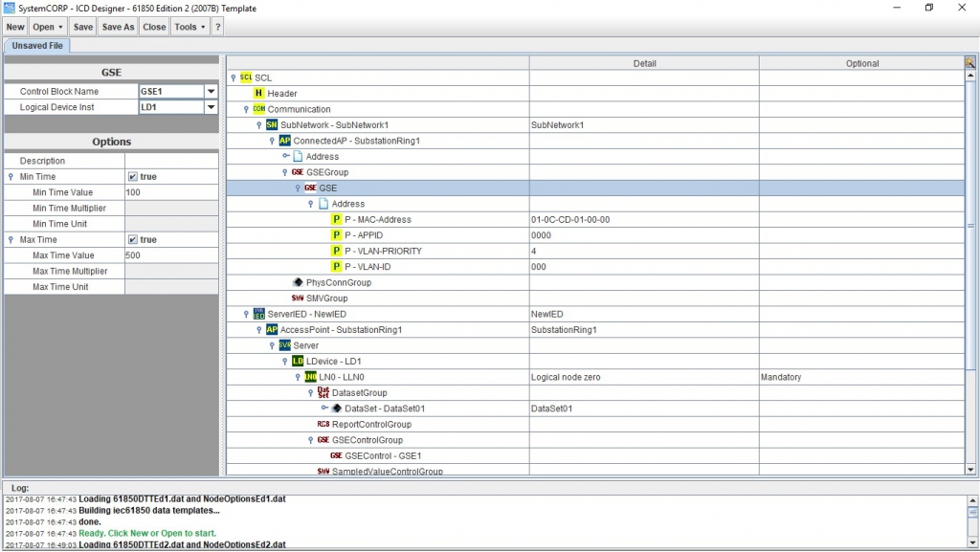The image size is (980, 552).
Task: Click the Communication COM icon
Action: pyautogui.click(x=258, y=109)
